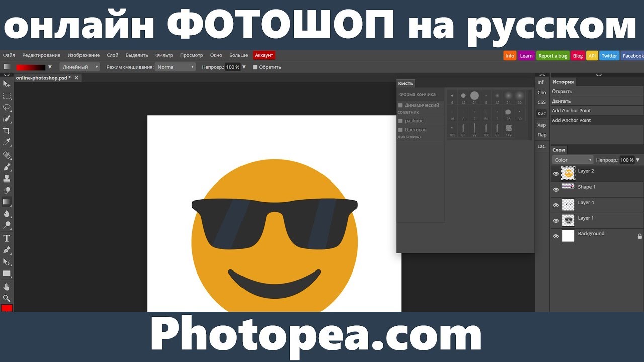Select the Eraser tool
The width and height of the screenshot is (644, 362).
[7, 191]
